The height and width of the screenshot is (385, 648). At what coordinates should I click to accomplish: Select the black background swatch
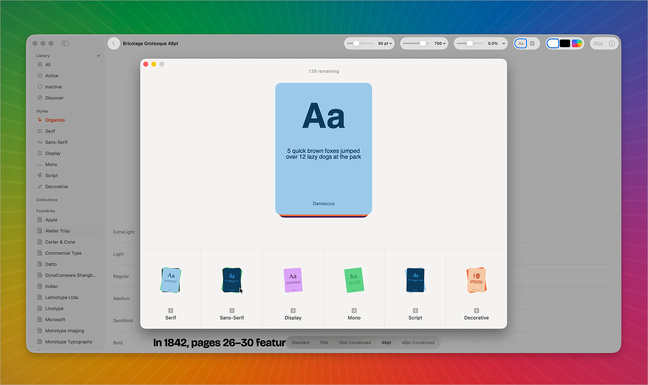[x=565, y=43]
